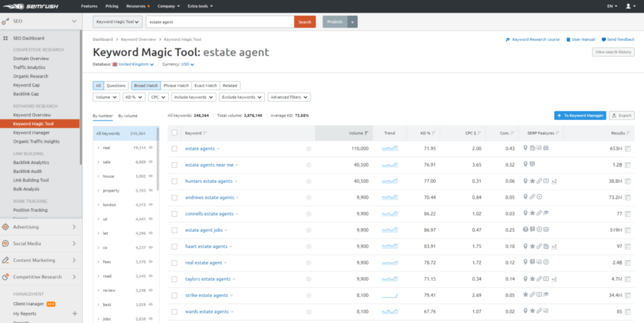Click the Advertising section icon
This screenshot has height=323, width=644.
[5, 227]
